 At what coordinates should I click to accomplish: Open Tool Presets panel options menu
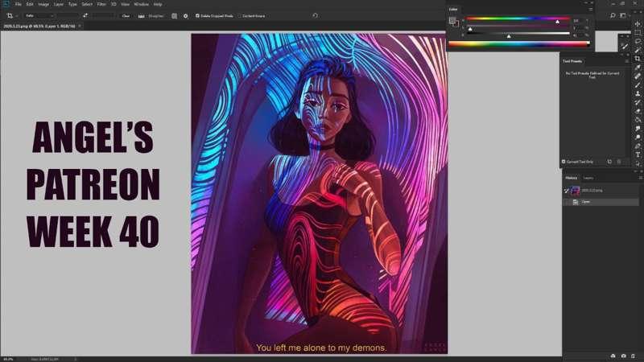(627, 61)
